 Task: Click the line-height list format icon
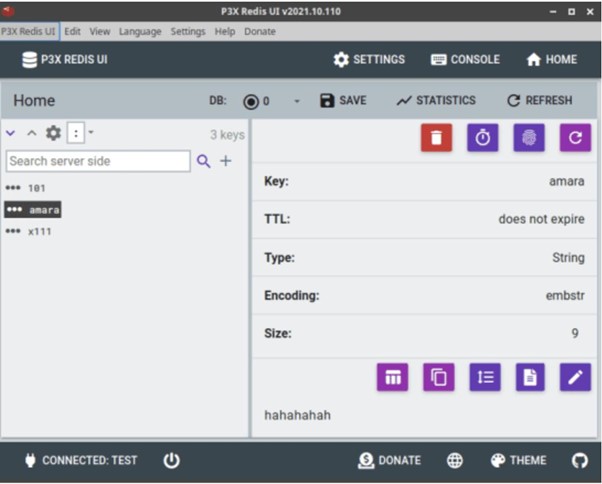point(485,377)
